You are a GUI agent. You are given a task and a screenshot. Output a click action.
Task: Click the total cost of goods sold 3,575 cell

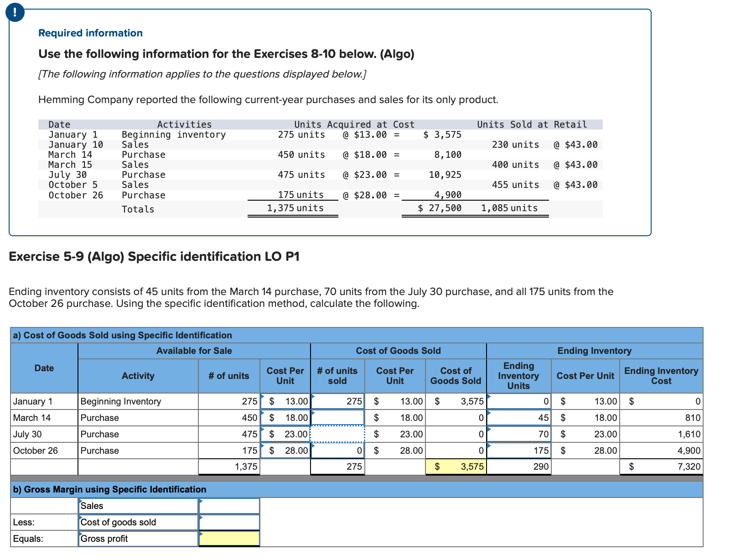point(456,467)
